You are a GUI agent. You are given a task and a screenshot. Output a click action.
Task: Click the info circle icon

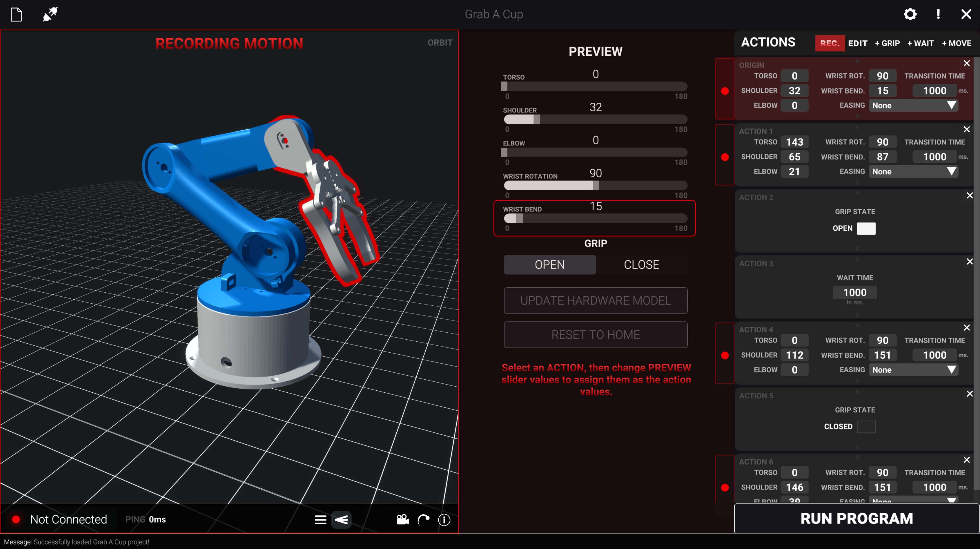pos(444,521)
